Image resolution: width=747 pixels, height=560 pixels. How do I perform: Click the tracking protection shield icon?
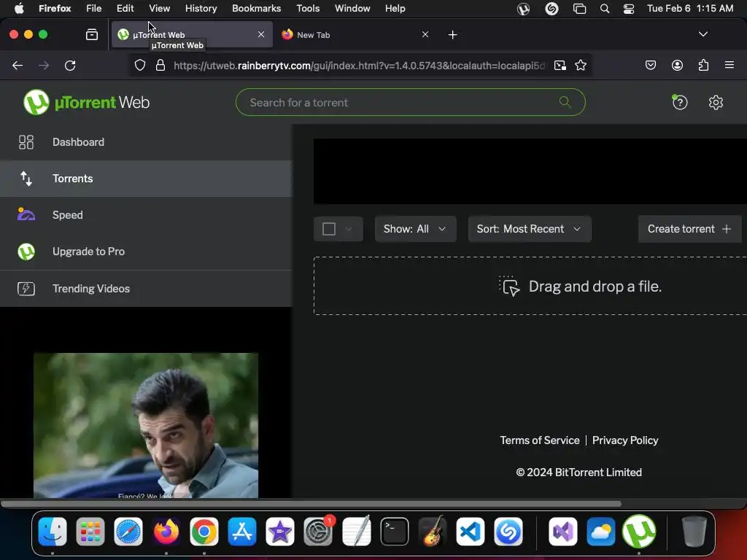tap(139, 65)
